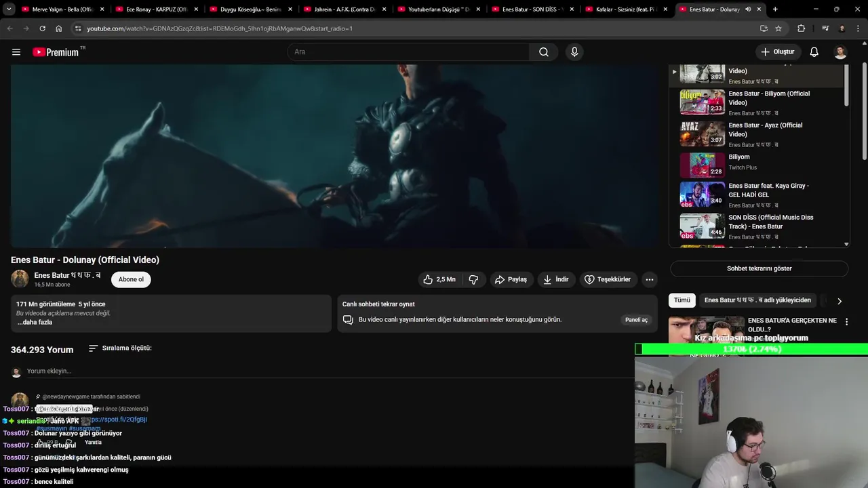
Task: Open Chrome extensions puzzle icon
Action: tap(802, 28)
